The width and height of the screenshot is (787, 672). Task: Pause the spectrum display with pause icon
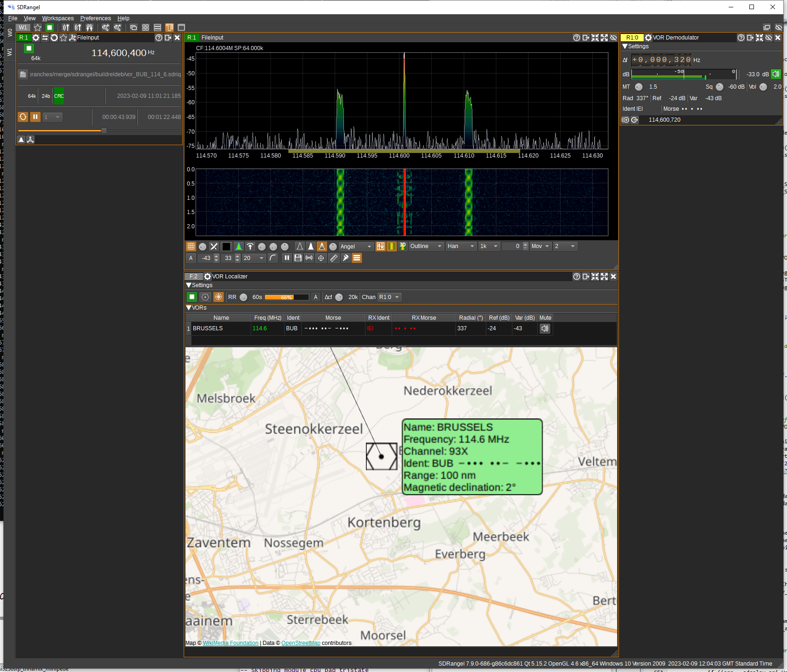pos(287,258)
